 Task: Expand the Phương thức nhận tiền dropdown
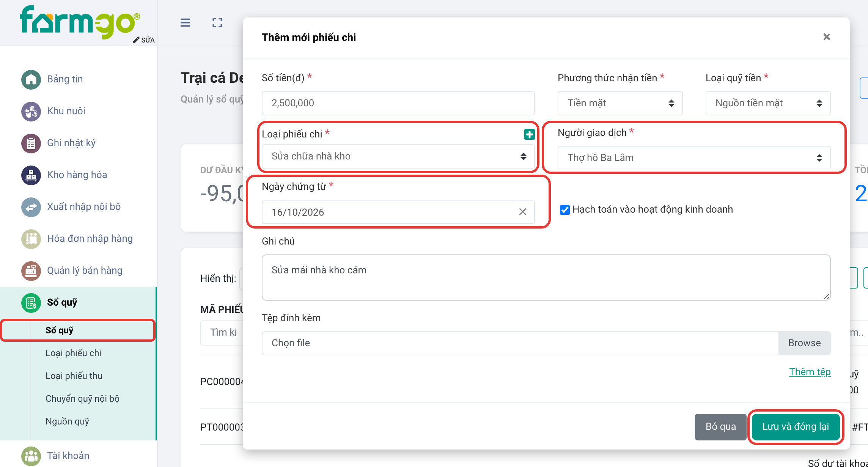[x=620, y=103]
